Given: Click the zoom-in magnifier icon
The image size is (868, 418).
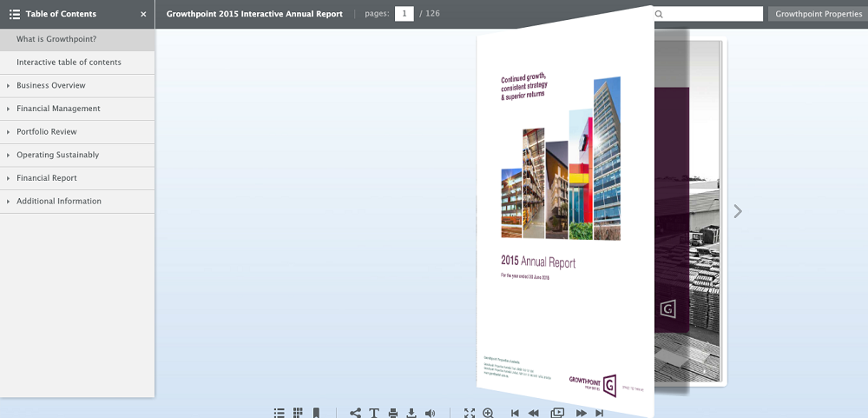Looking at the screenshot, I should click(488, 413).
